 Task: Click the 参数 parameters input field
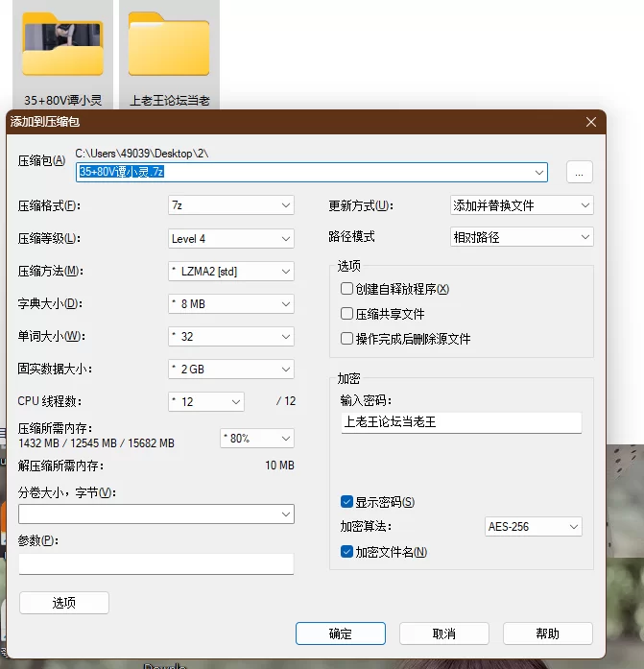(156, 564)
